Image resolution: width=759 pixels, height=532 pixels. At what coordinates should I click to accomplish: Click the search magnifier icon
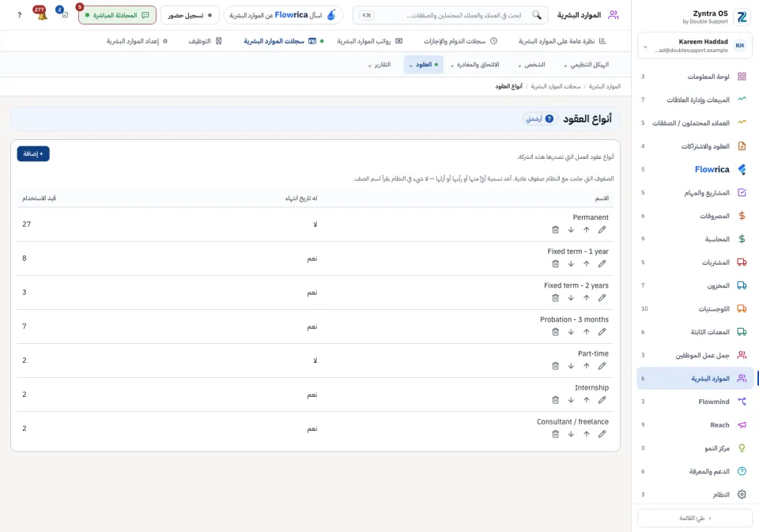tap(537, 15)
